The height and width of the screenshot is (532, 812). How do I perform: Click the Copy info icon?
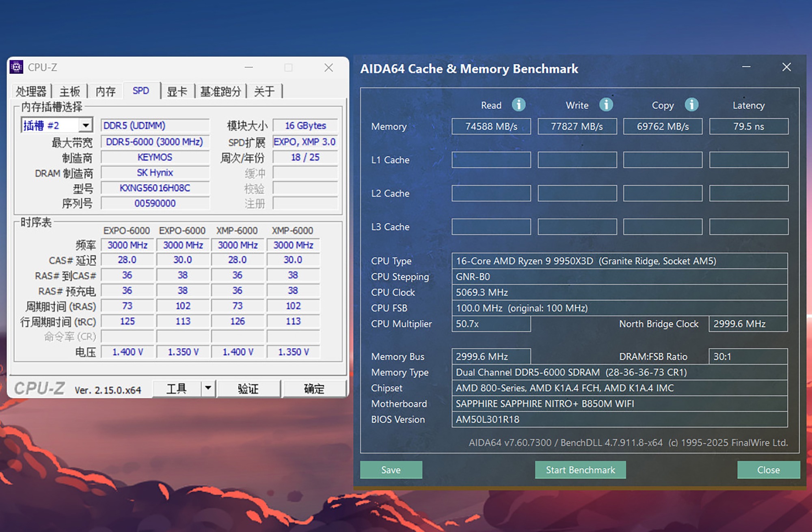coord(691,105)
